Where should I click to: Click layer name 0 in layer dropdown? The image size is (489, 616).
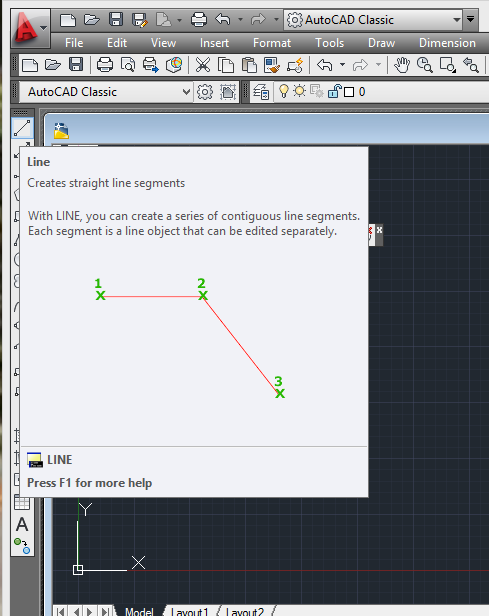click(362, 92)
